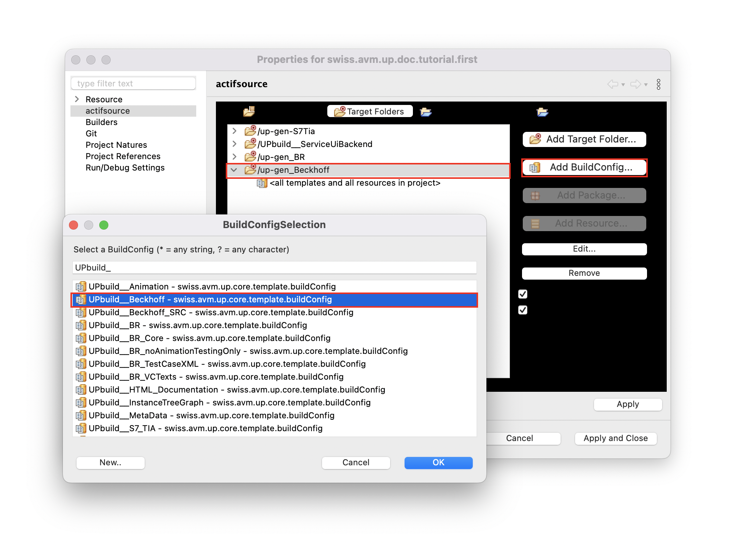
Task: Uncheck the top checkbox below Remove
Action: pyautogui.click(x=523, y=294)
